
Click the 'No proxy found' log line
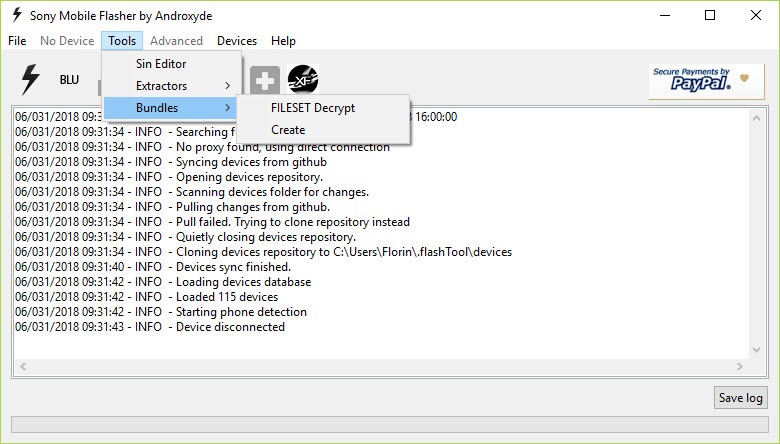pyautogui.click(x=202, y=147)
